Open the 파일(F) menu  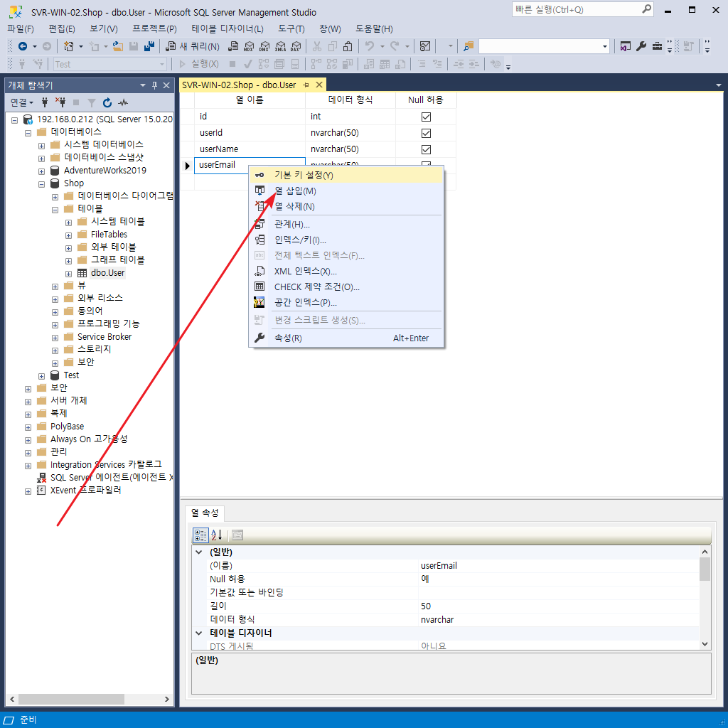21,28
